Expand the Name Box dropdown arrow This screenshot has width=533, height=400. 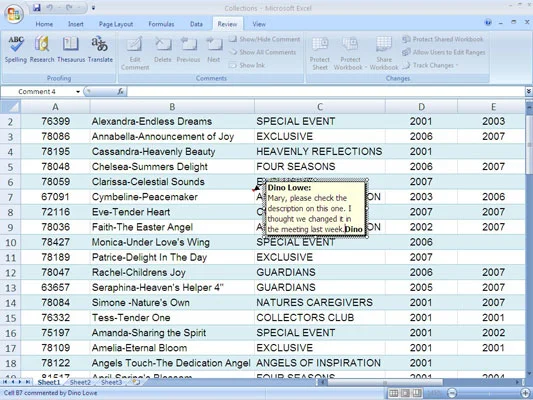point(78,92)
